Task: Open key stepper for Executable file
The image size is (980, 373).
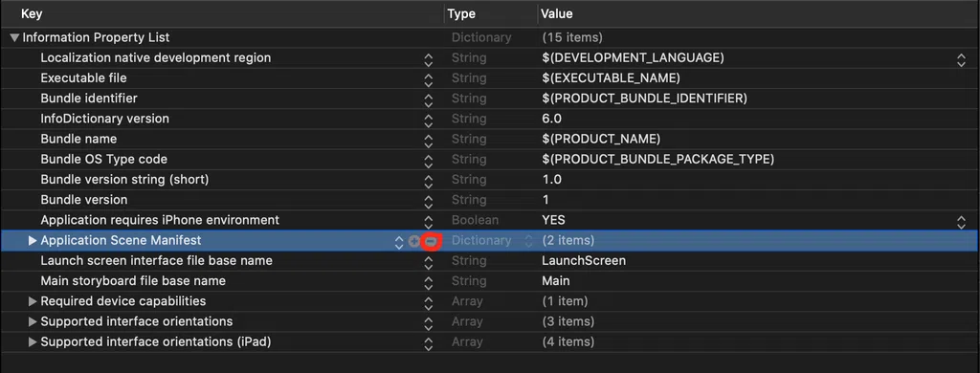Action: (428, 80)
